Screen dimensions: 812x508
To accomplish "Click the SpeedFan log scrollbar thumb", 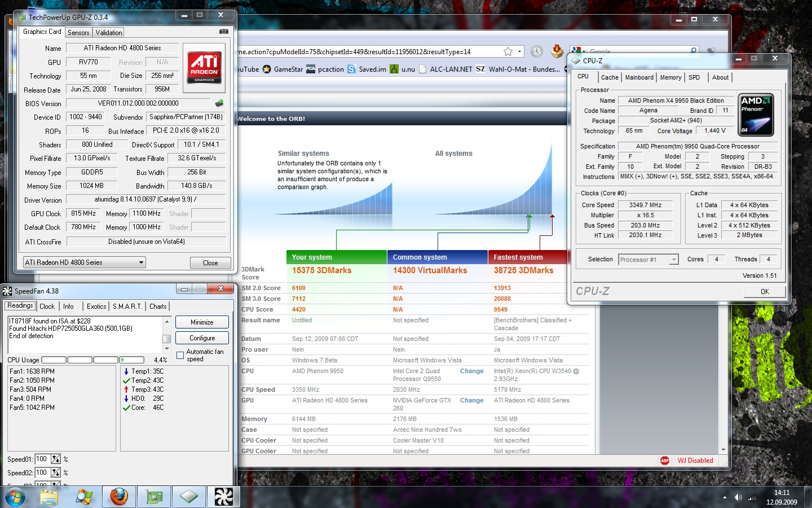I will coord(166,339).
